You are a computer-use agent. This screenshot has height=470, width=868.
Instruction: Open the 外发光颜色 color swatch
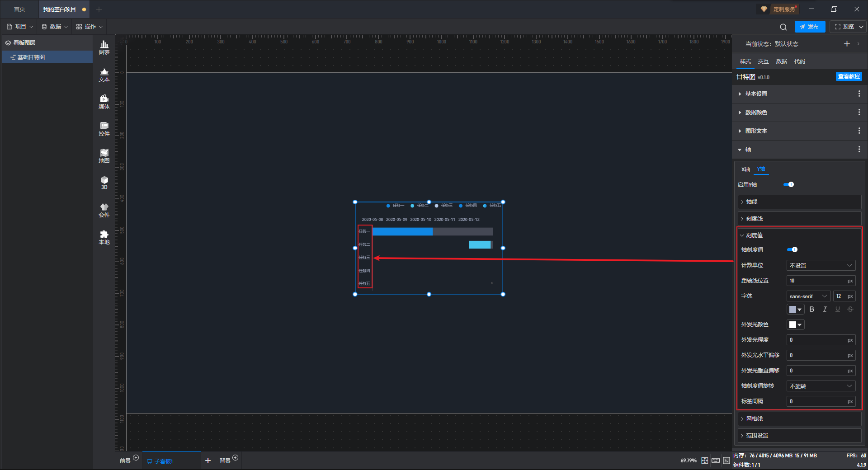pos(795,324)
